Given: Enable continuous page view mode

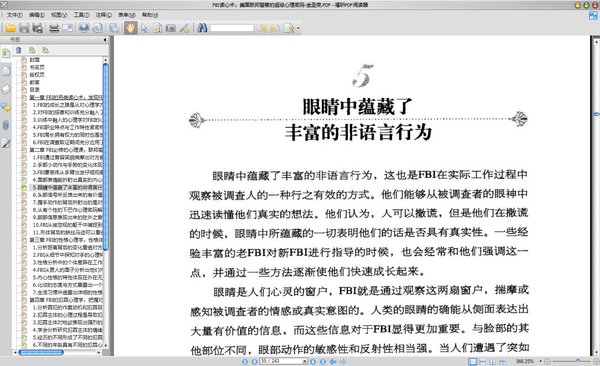Looking at the screenshot, I should point(483,362).
